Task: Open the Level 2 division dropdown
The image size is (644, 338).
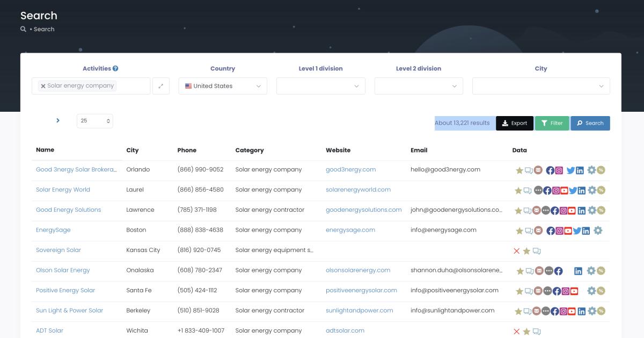Action: 418,86
